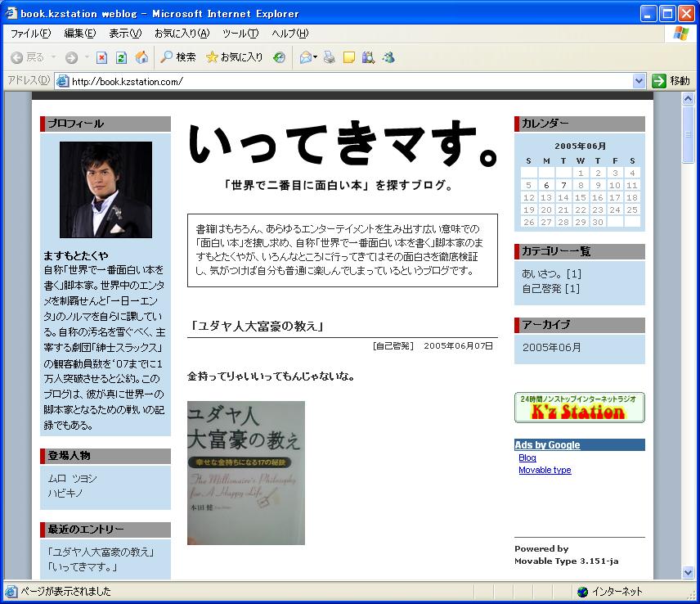This screenshot has height=604, width=700.
Task: Open the blog title いってきマす。
Action: tap(343, 143)
